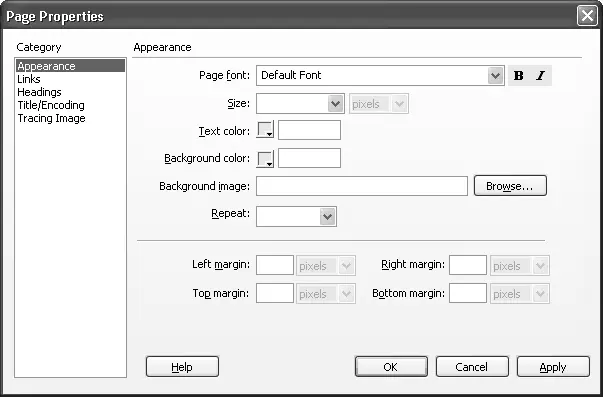
Task: Click the Apply button
Action: point(553,367)
